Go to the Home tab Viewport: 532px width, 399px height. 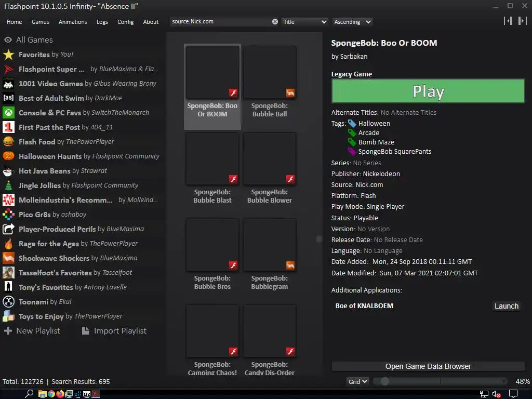click(x=14, y=22)
